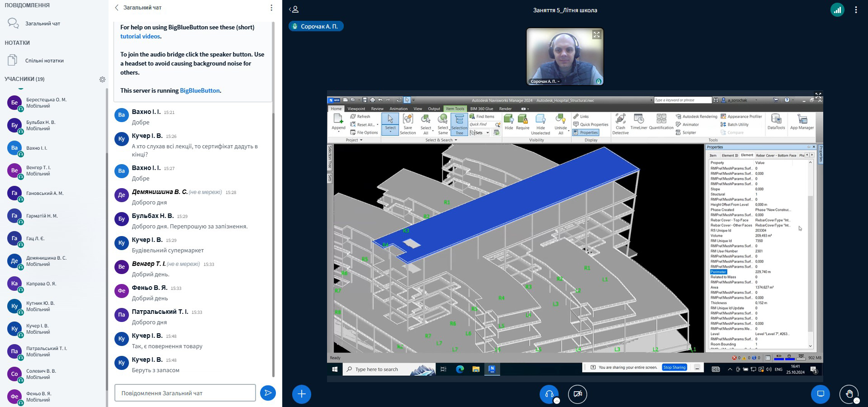Open the Спільні нотатки shared notes

pos(44,61)
